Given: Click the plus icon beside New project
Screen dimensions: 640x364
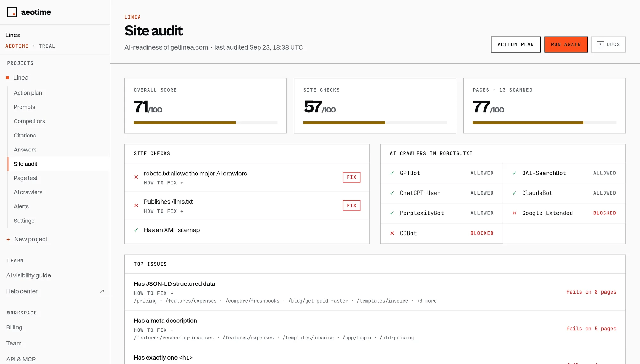Looking at the screenshot, I should tap(8, 239).
